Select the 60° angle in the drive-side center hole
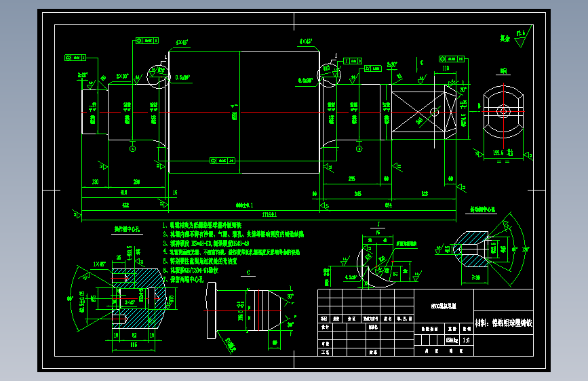Viewport: 588px width, 381px height. coord(515,249)
